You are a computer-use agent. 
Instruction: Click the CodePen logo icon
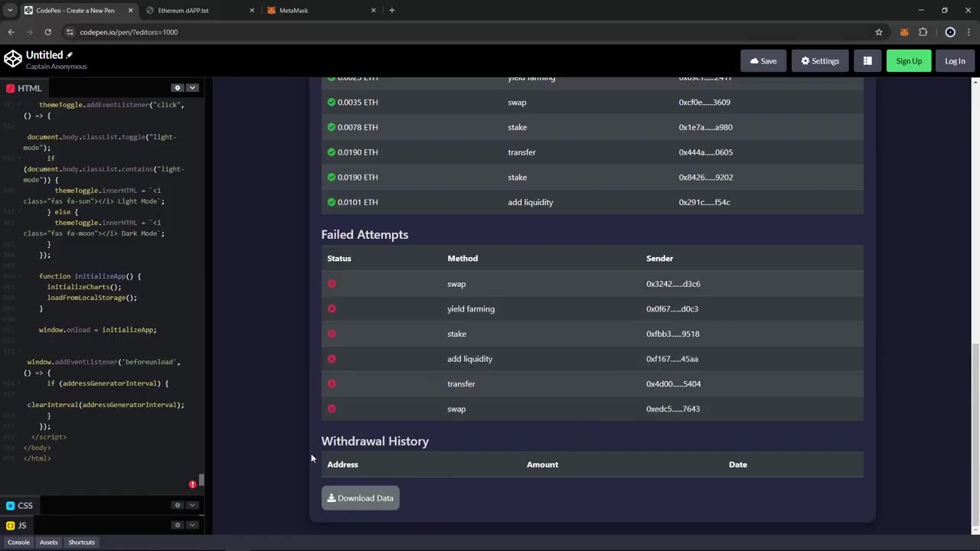13,59
